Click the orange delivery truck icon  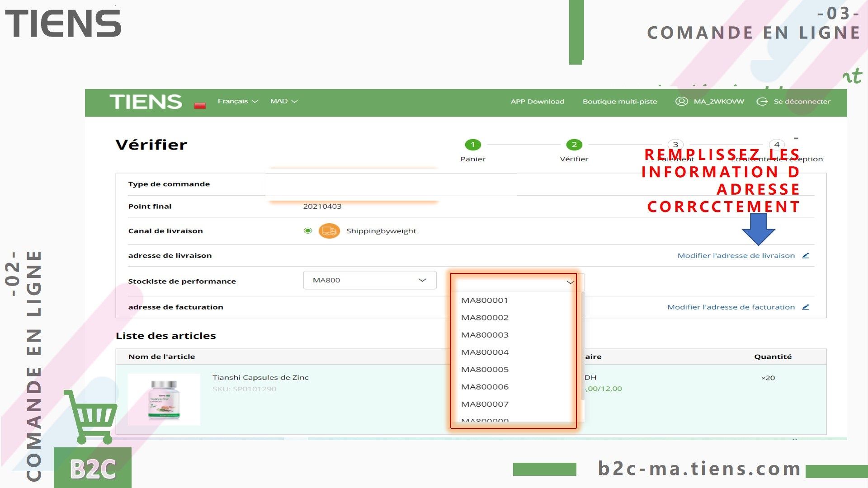tap(329, 231)
